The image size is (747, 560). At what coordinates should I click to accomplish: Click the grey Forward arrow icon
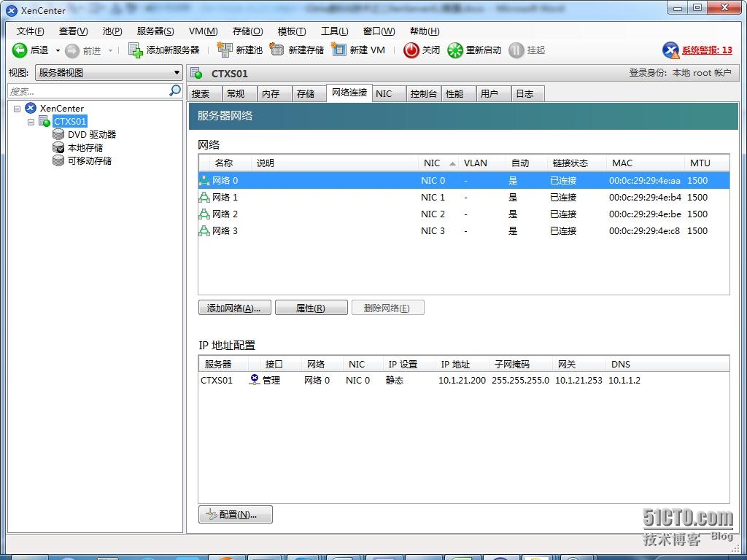click(72, 50)
